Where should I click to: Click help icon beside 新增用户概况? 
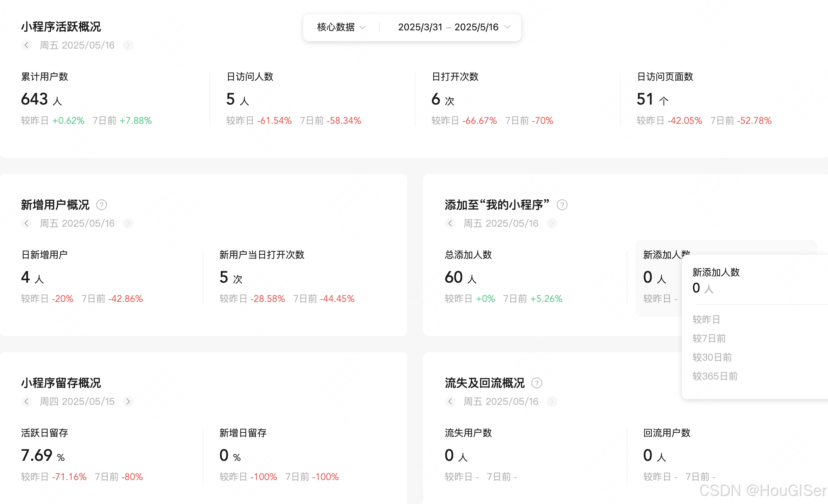[x=102, y=205]
